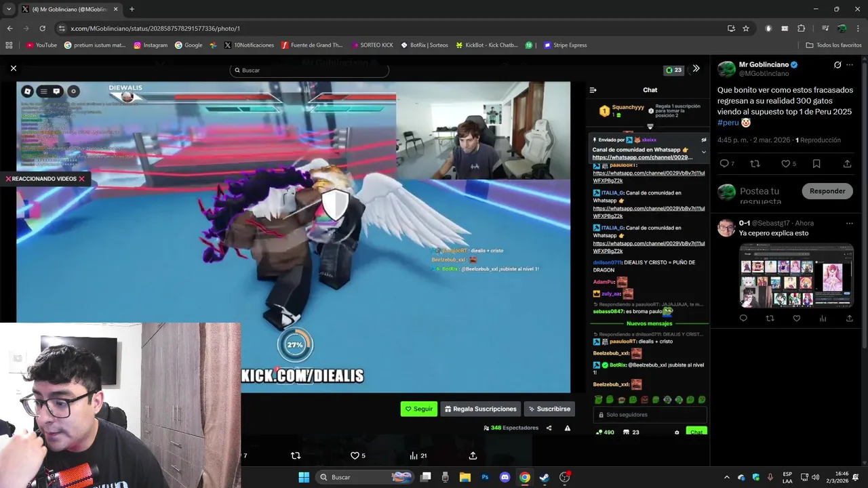868x488 pixels.
Task: Collapse the tweet sidebar with the double-arrow icon
Action: 696,68
